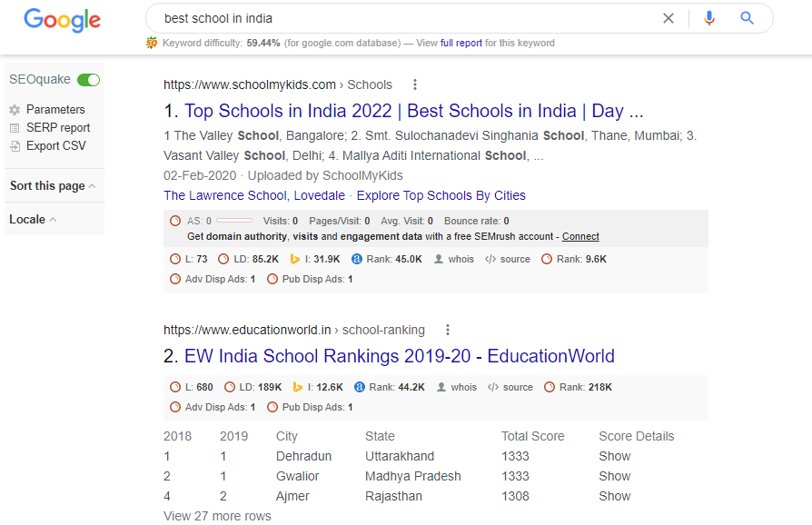This screenshot has width=812, height=525.
Task: Expand the Locale section
Action: [33, 220]
